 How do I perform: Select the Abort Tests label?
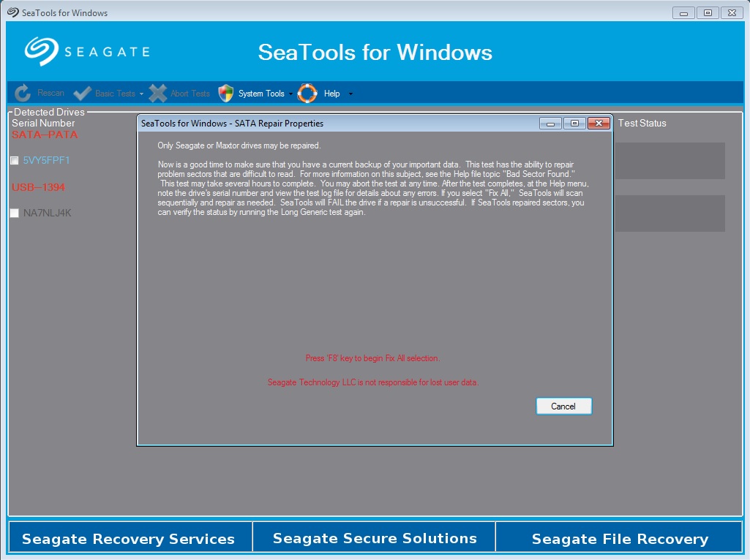[190, 94]
